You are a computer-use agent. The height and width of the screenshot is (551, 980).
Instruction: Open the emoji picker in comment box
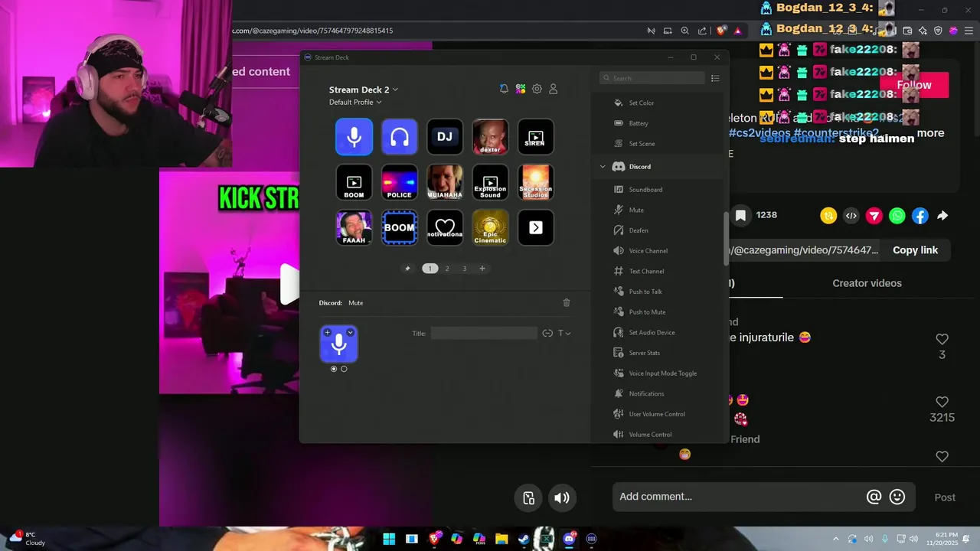coord(897,497)
